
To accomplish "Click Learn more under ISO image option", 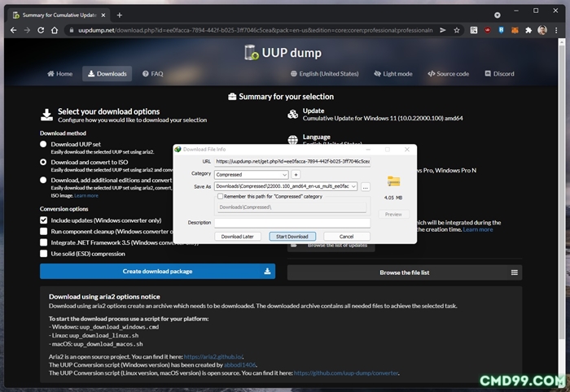I will point(86,196).
